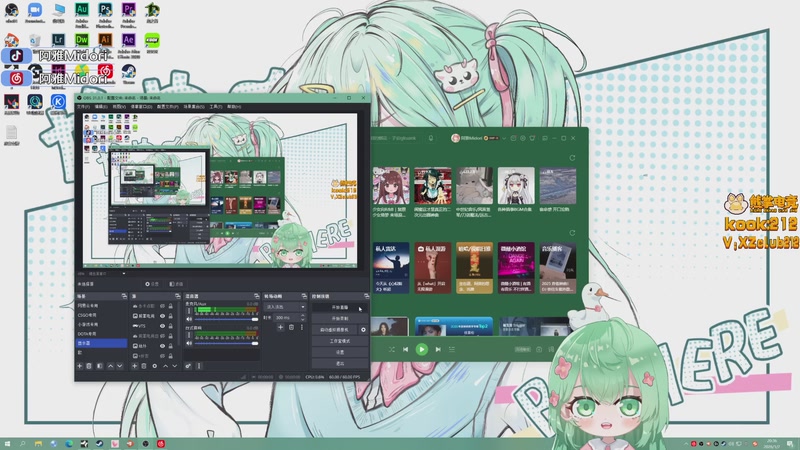The height and width of the screenshot is (450, 800).
Task: Toggle lock of source row directly above VTS
Action: (170, 316)
